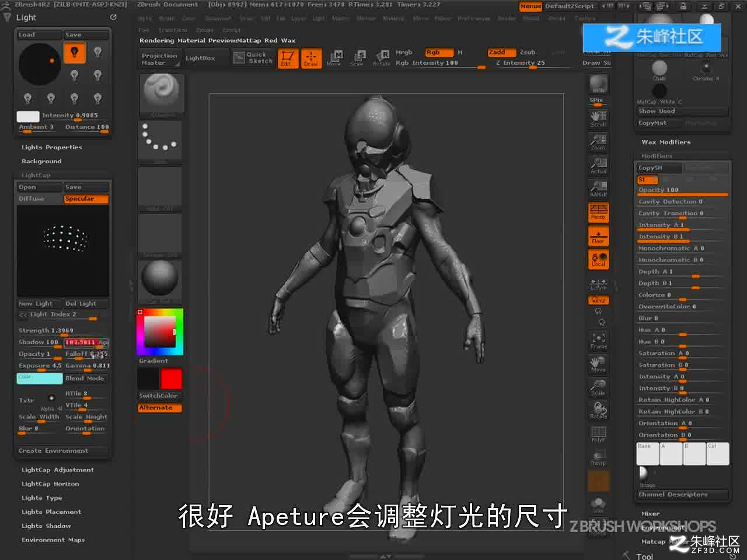Set Actual size view icon

[x=598, y=166]
